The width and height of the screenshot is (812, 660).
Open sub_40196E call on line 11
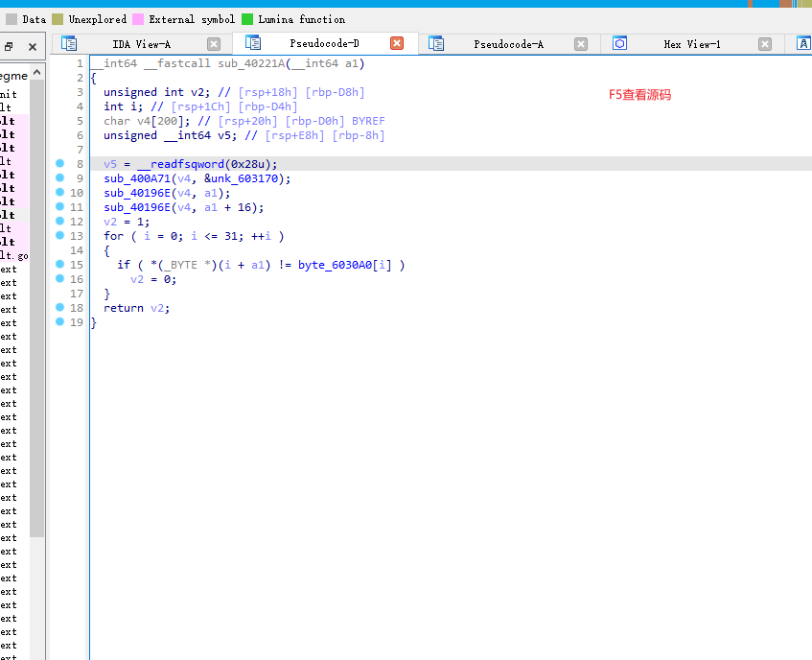tap(137, 207)
